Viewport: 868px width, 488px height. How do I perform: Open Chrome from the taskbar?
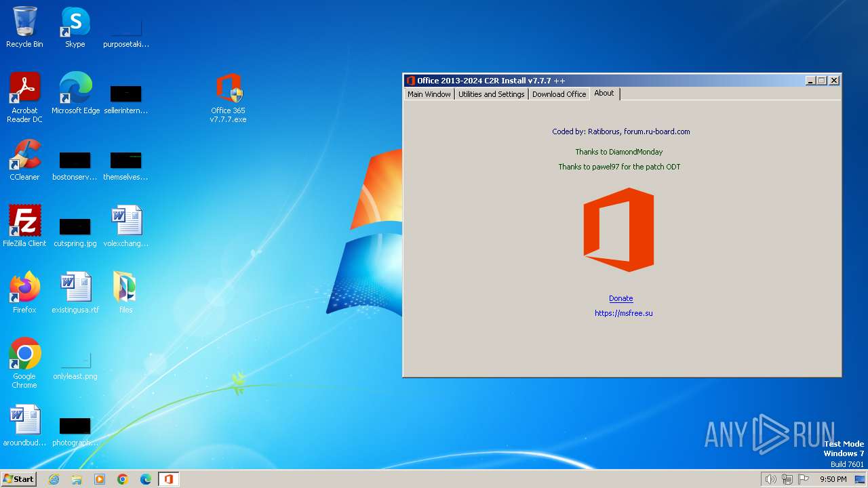click(123, 479)
